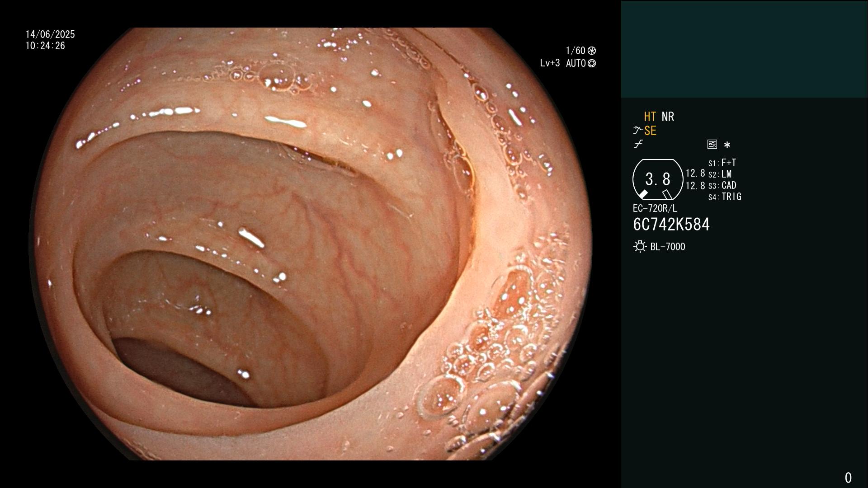The image size is (868, 488).
Task: Click the iris icon next to AUTO
Action: pos(592,63)
